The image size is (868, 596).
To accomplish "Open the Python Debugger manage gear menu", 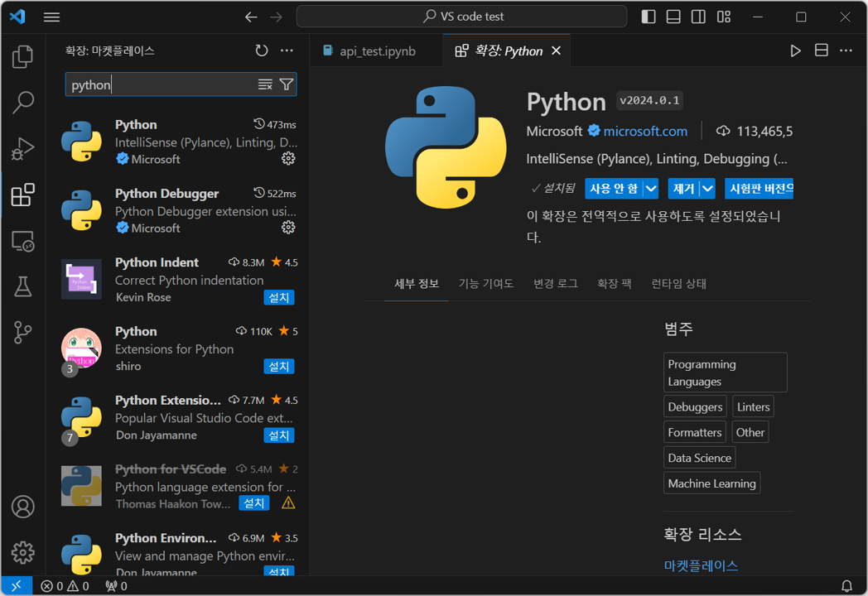I will [288, 228].
